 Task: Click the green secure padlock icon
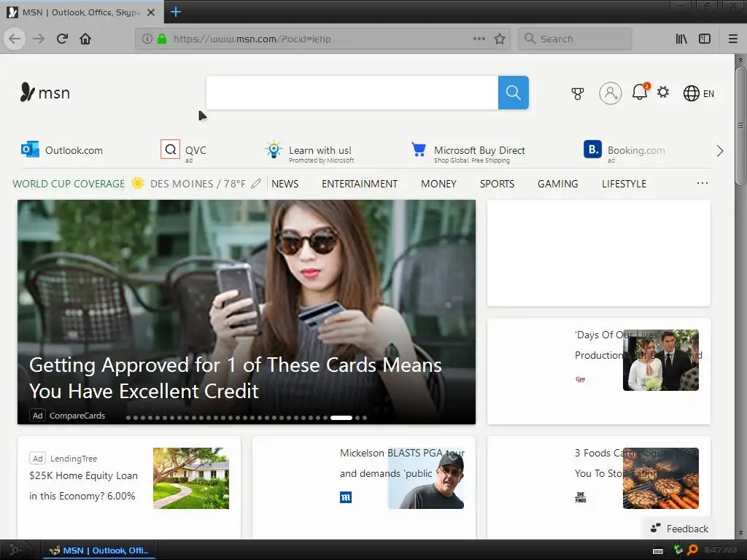[x=162, y=39]
